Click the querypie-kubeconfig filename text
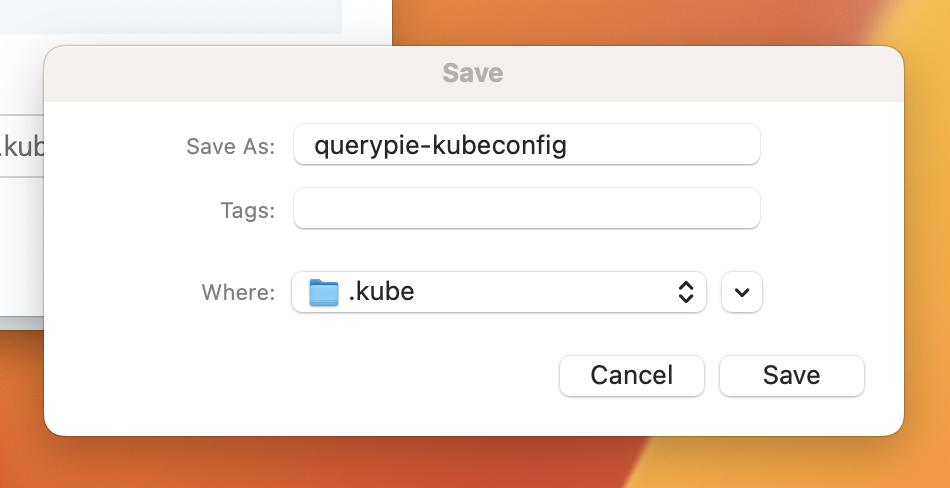Viewport: 950px width, 488px height. (x=440, y=146)
